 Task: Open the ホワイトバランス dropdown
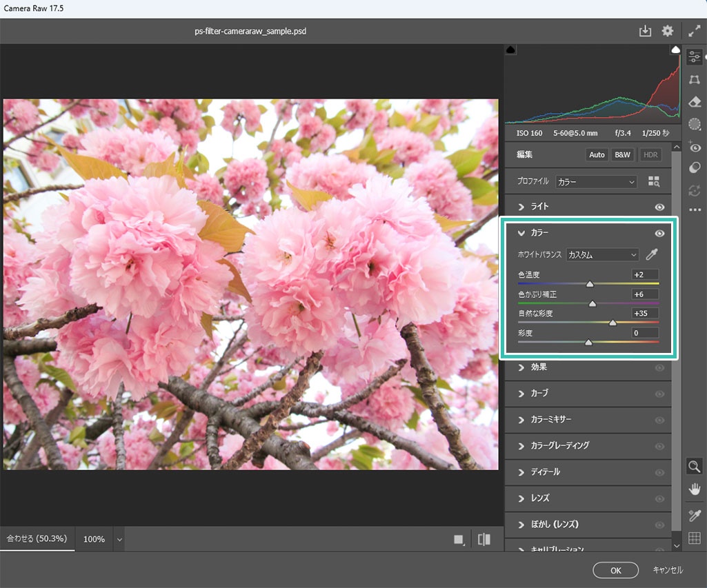602,255
